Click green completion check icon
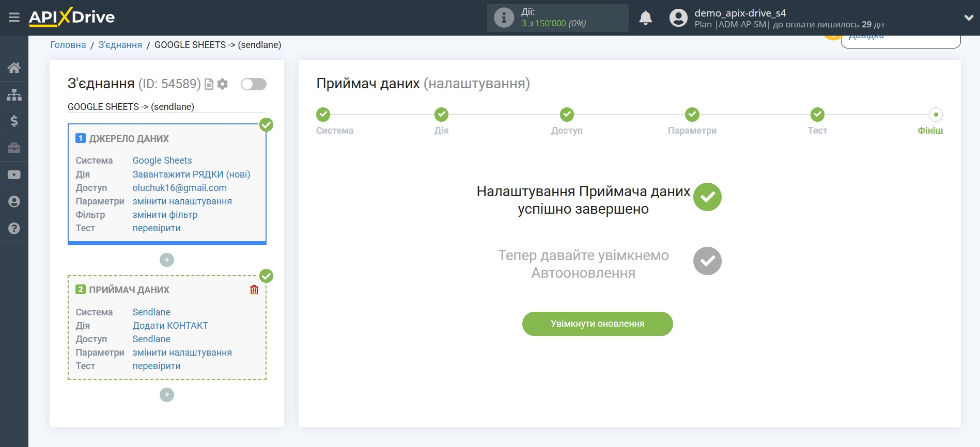The image size is (980, 447). pyautogui.click(x=707, y=197)
